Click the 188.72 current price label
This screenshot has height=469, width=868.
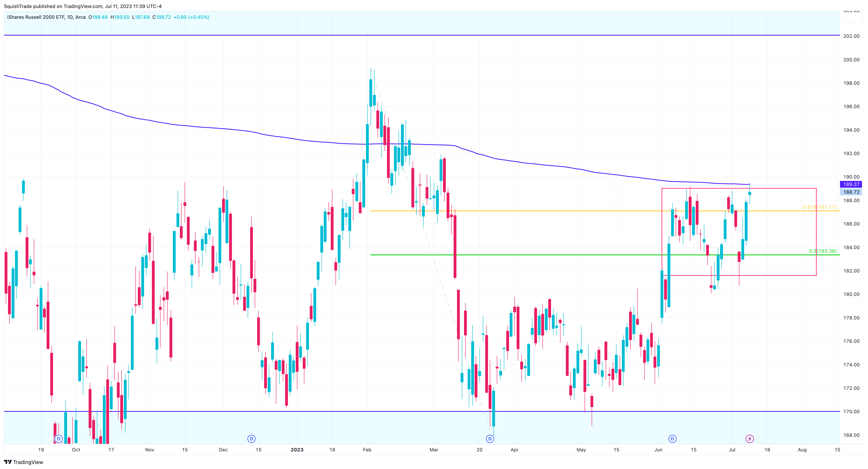(851, 192)
